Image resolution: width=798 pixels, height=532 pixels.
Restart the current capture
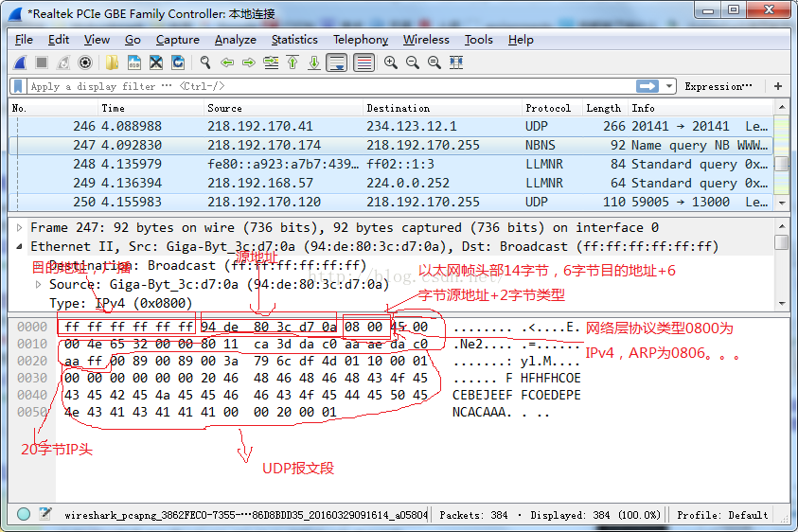(x=63, y=62)
